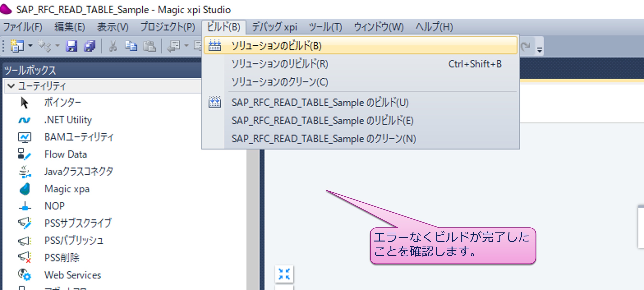Select the ポインター arrow icon
The height and width of the screenshot is (290, 644).
coord(25,103)
